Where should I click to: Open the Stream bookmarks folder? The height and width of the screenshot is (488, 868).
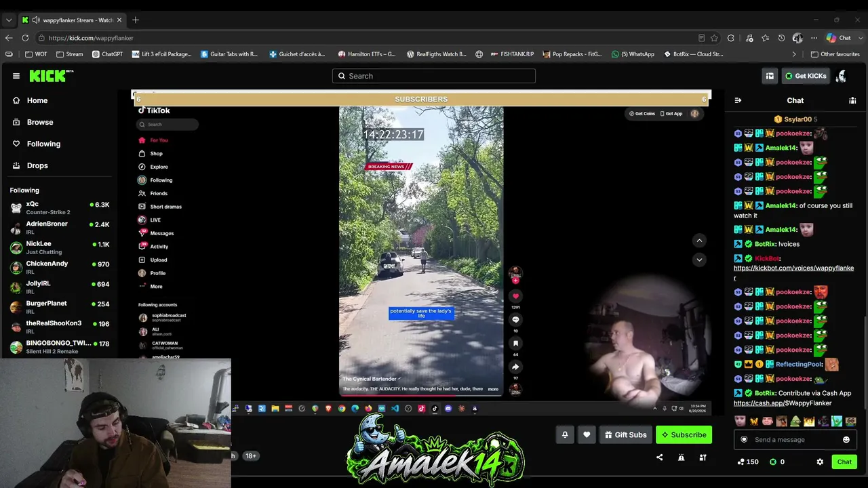click(70, 54)
